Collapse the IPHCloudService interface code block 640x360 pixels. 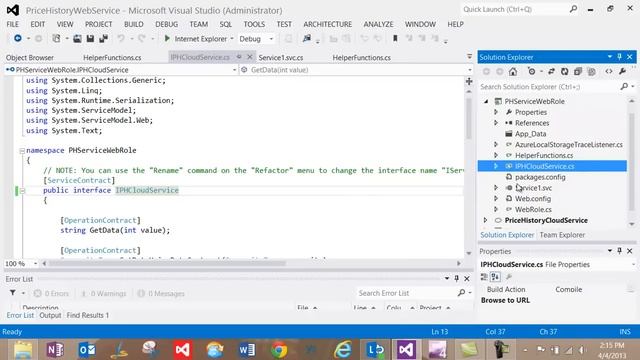pos(22,191)
